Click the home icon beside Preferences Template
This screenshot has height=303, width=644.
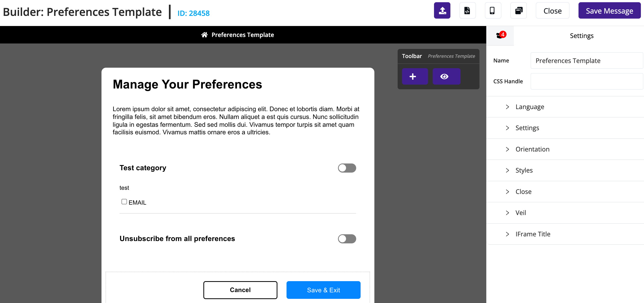[x=205, y=34]
